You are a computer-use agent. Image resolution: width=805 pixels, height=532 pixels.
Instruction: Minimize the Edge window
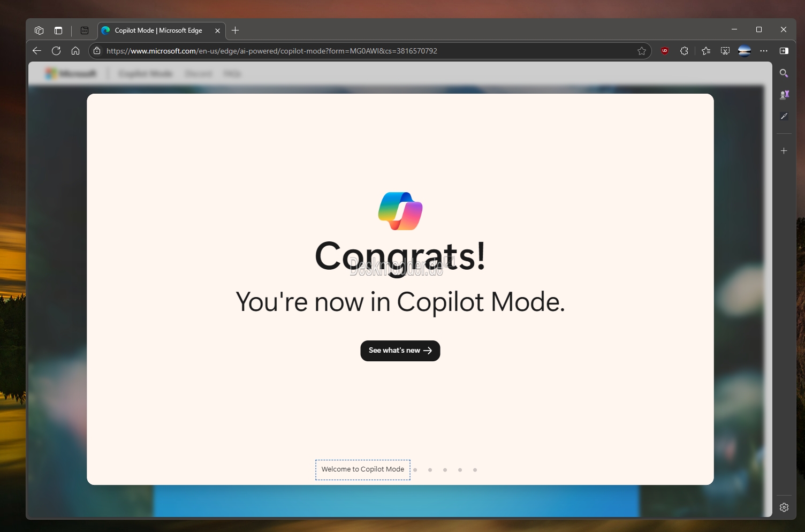click(x=734, y=29)
